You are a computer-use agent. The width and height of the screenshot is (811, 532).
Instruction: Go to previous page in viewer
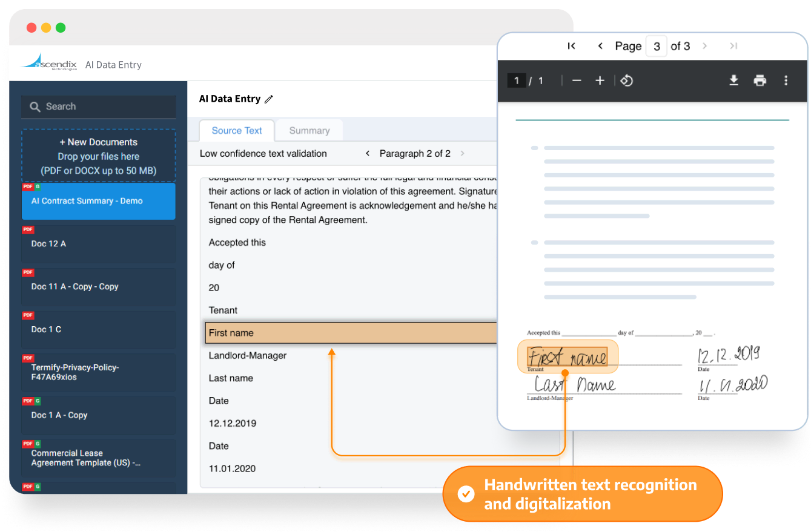(x=600, y=46)
